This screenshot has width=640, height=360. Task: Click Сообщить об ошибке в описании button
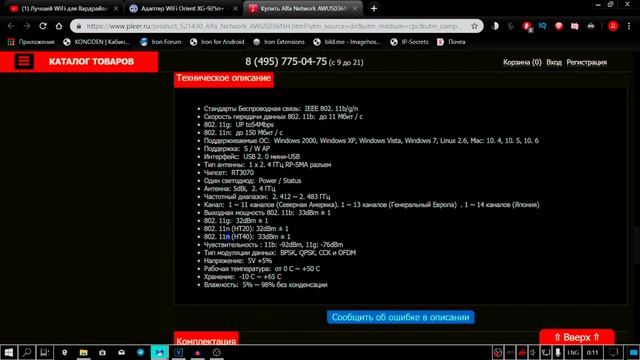click(x=400, y=317)
